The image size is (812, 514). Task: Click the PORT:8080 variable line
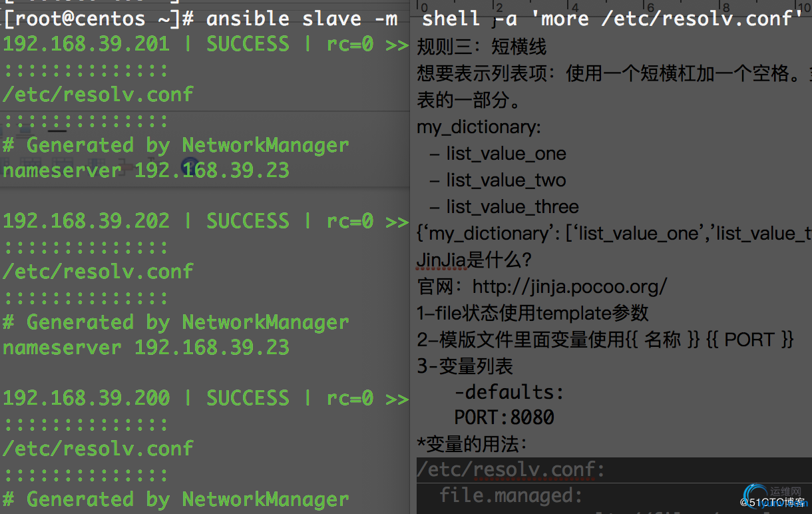[504, 417]
